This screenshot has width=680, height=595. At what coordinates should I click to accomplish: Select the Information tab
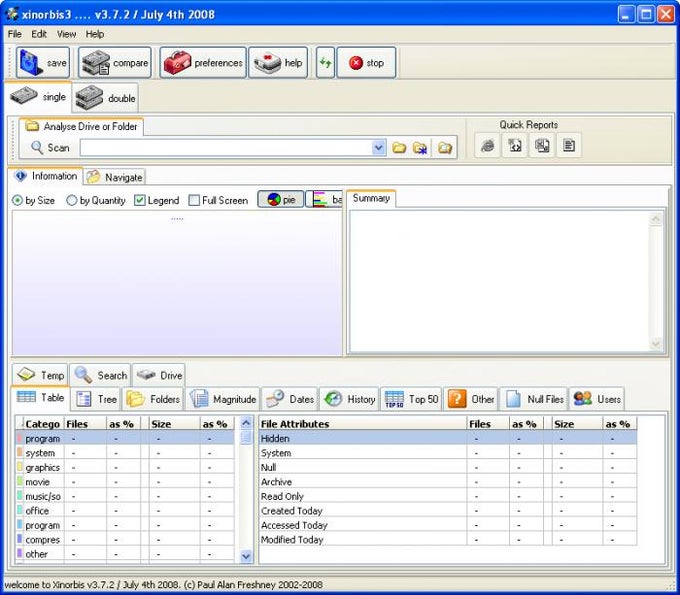[x=46, y=176]
